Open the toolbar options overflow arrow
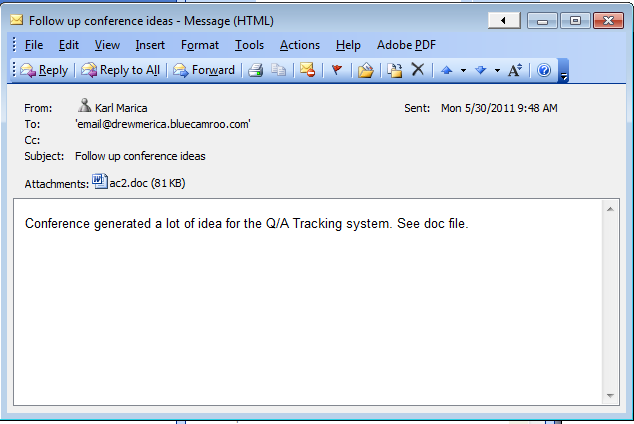Viewport: 634px width, 424px height. pos(564,71)
